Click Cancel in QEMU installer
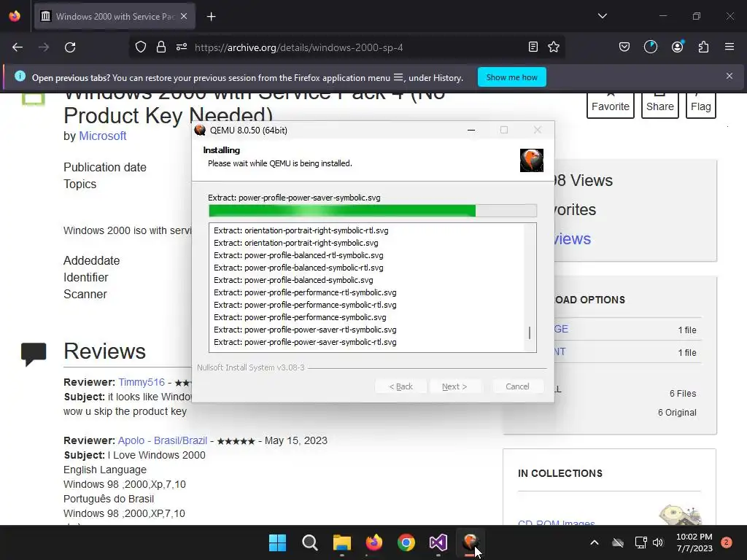Image resolution: width=747 pixels, height=560 pixels. 517,386
